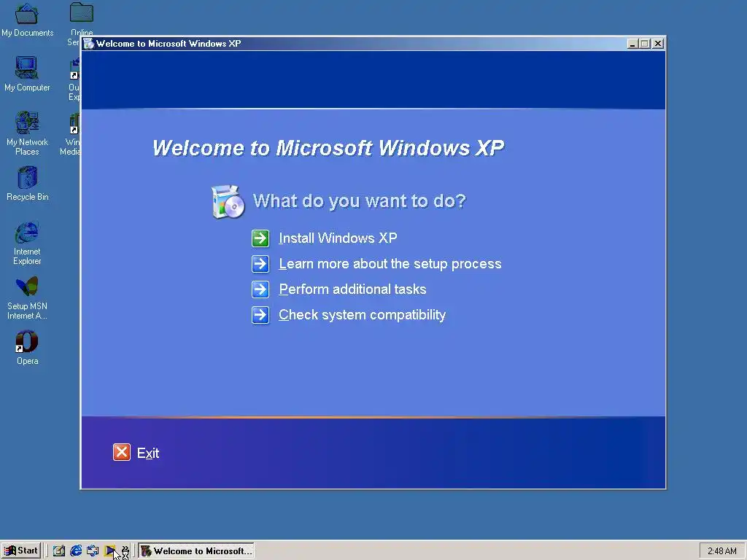This screenshot has height=560, width=747.
Task: Open the Start menu
Action: coord(20,551)
